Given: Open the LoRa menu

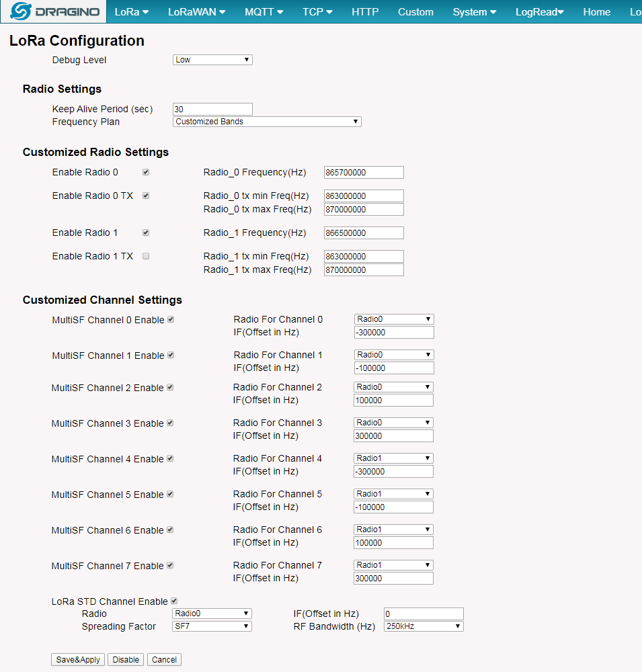Looking at the screenshot, I should click(132, 12).
